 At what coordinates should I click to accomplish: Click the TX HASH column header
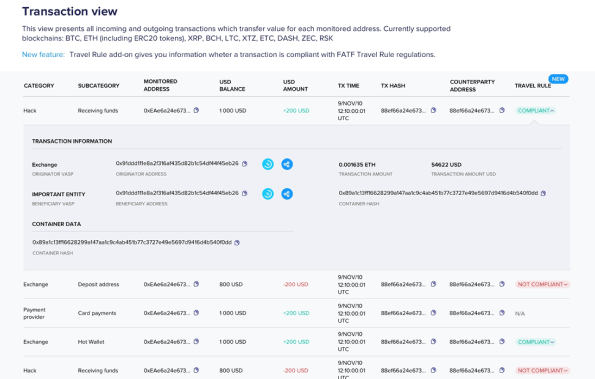[393, 86]
